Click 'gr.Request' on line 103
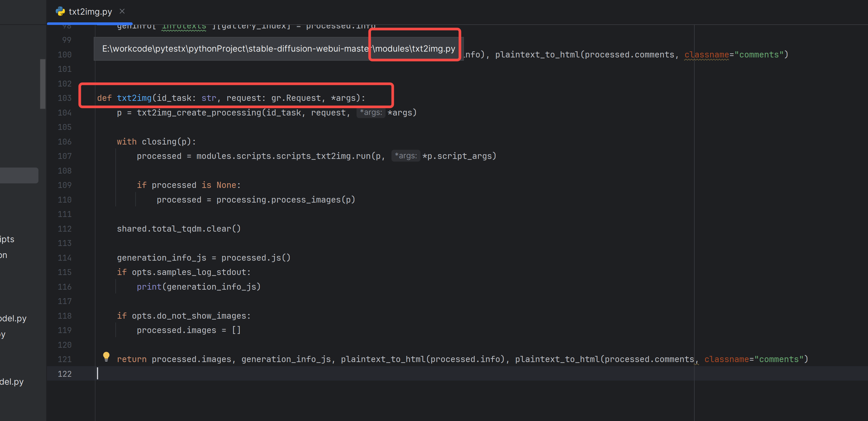This screenshot has width=868, height=421. 296,98
